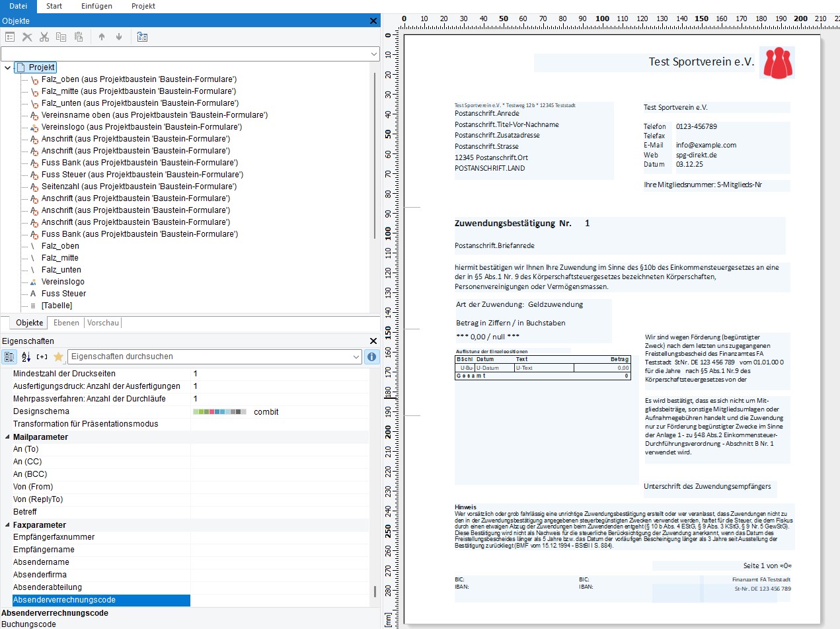Click the scissors cut icon in the Objekte toolbar

click(x=44, y=37)
